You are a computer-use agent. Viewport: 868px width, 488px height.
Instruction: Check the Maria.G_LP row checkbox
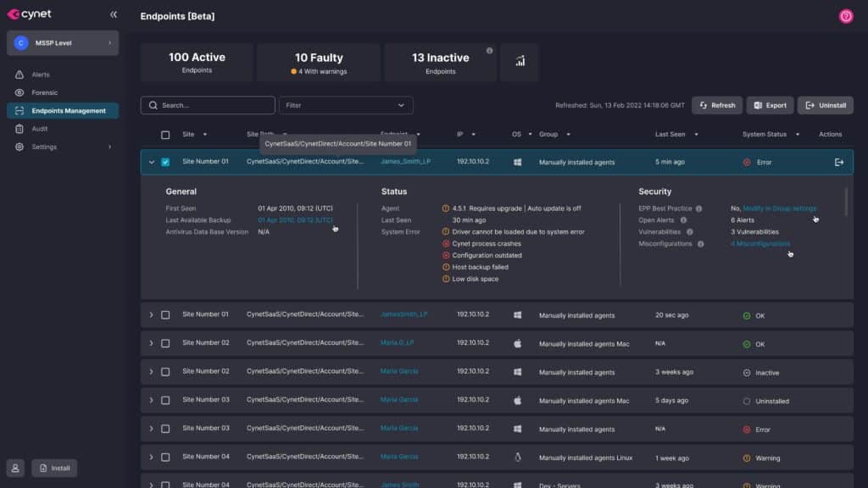tap(165, 344)
